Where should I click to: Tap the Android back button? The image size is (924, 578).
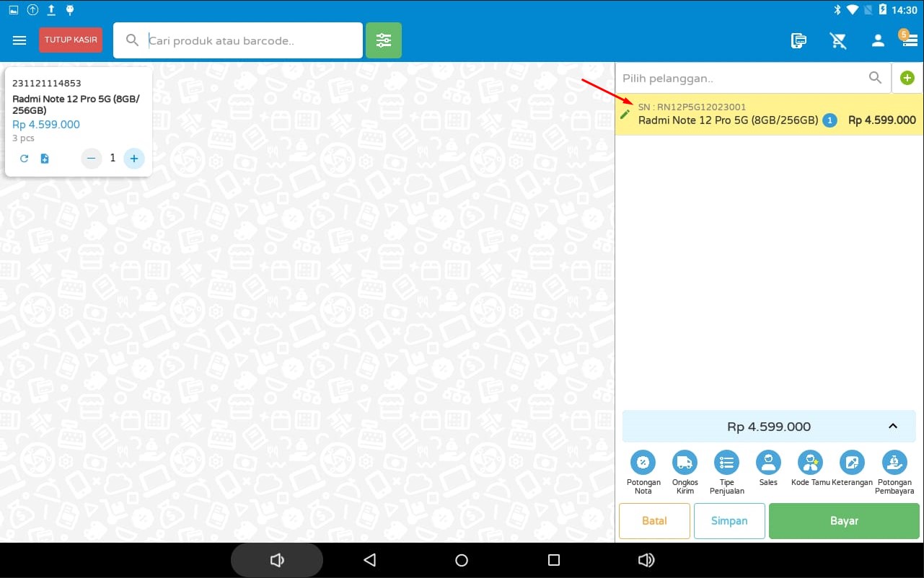point(369,560)
